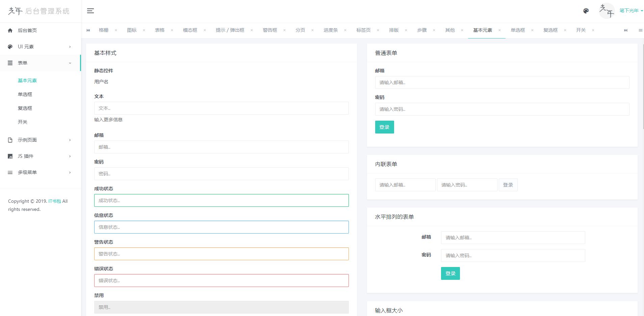The width and height of the screenshot is (644, 316).
Task: Click the 登录 button in 内联表单
Action: [x=508, y=185]
